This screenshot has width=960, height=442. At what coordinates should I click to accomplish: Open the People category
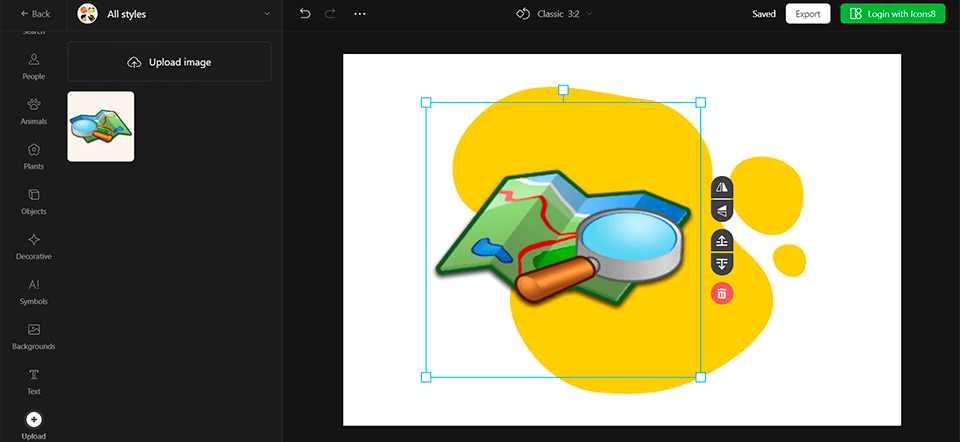pos(34,67)
